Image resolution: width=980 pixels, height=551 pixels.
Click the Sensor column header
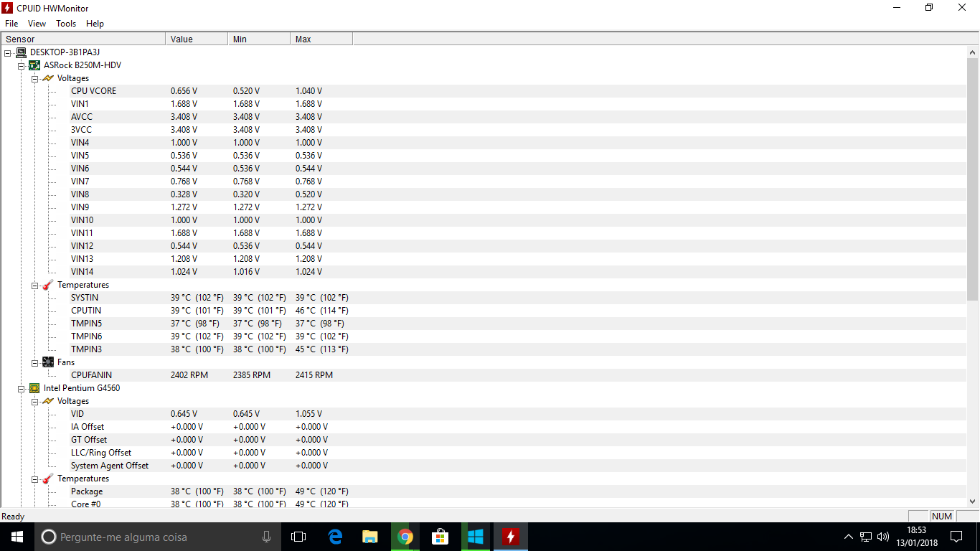click(83, 39)
